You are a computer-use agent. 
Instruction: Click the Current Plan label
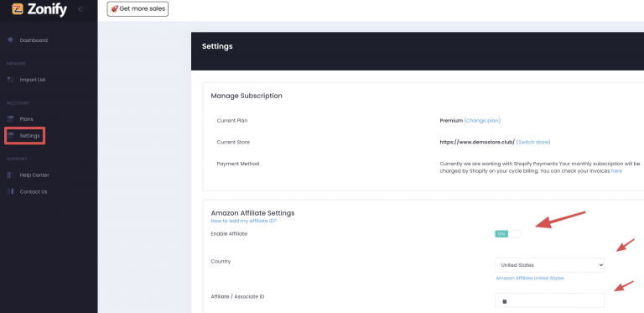(x=232, y=121)
